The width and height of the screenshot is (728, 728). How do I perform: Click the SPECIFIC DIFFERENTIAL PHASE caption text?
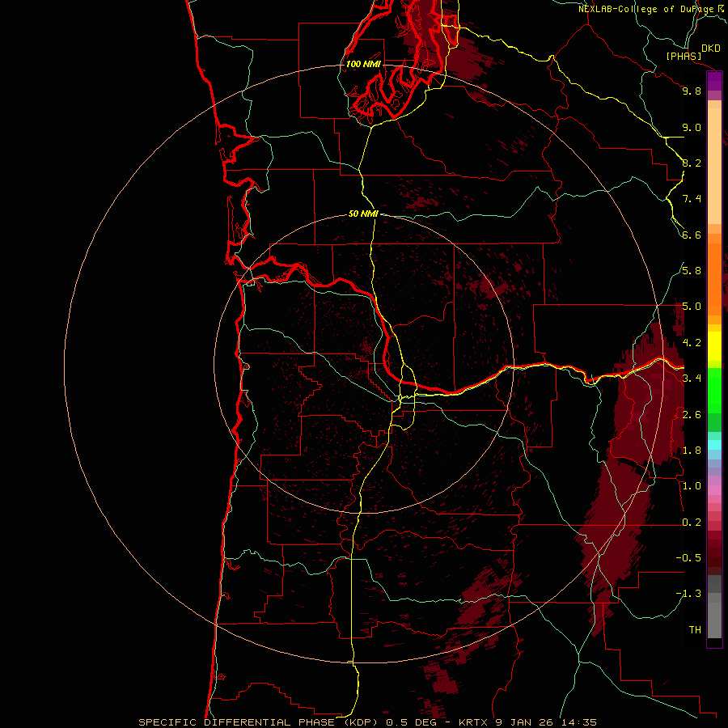pyautogui.click(x=236, y=722)
